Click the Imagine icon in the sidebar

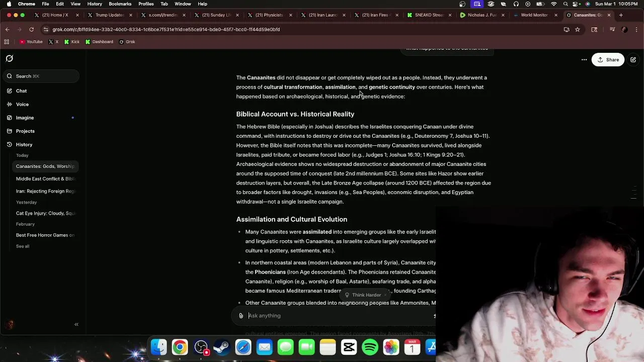tap(9, 118)
